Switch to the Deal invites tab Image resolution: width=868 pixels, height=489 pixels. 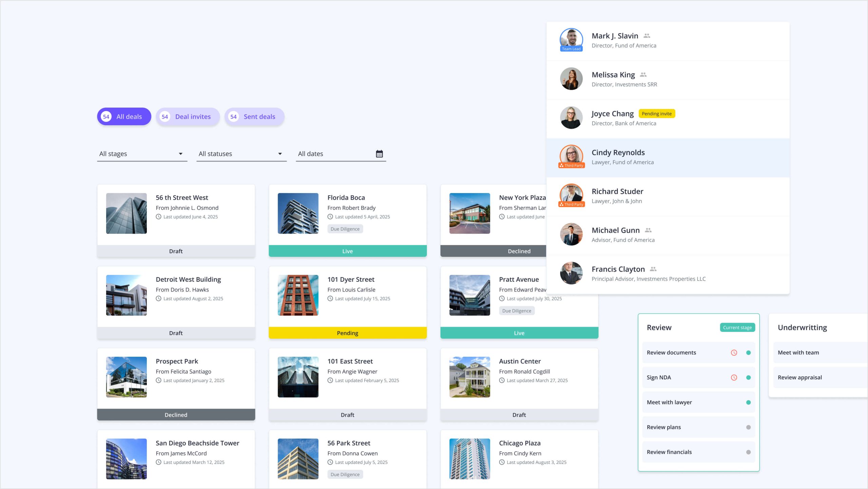(x=188, y=117)
